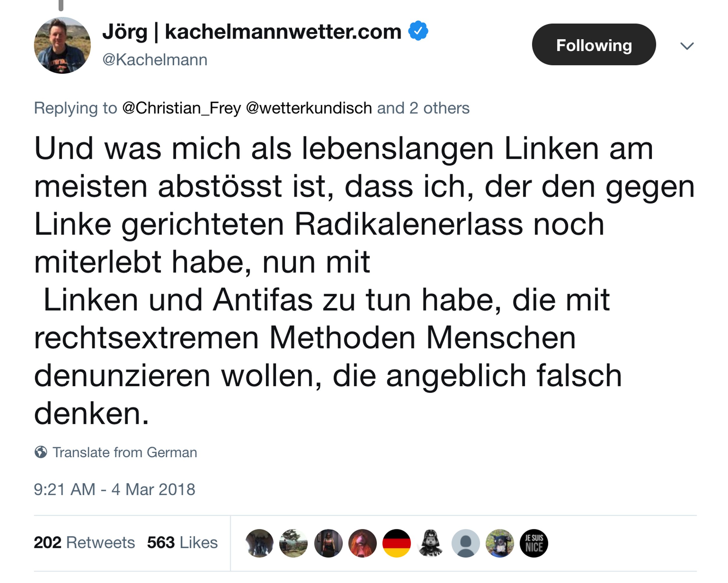Image resolution: width=728 pixels, height=583 pixels.
Task: View the 202 Retweets list
Action: click(x=84, y=543)
